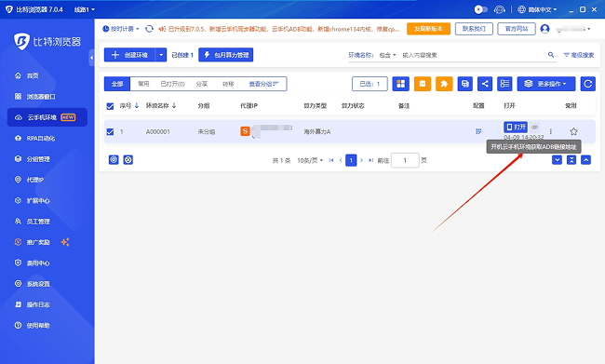Toggle the select-all header checkbox
Screen dimensions: 605x364
pos(111,106)
